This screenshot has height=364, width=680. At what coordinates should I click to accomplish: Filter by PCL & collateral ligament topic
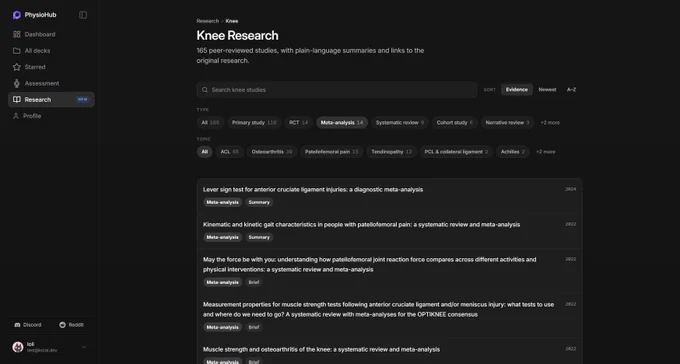click(x=456, y=152)
